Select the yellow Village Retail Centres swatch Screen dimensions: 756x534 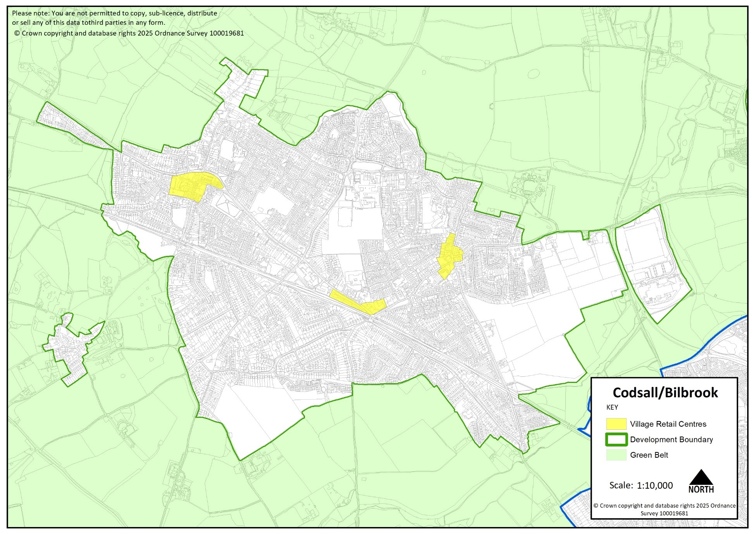click(616, 424)
